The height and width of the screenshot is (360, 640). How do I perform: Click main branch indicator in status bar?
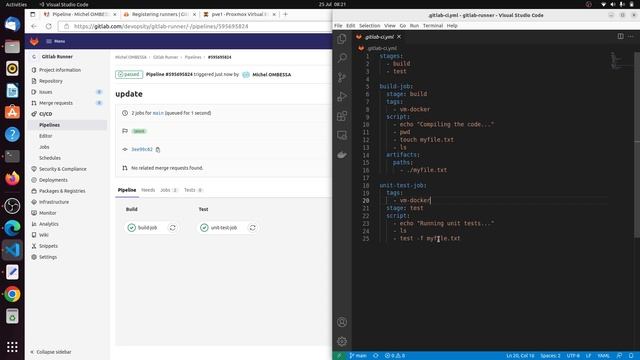(358, 356)
